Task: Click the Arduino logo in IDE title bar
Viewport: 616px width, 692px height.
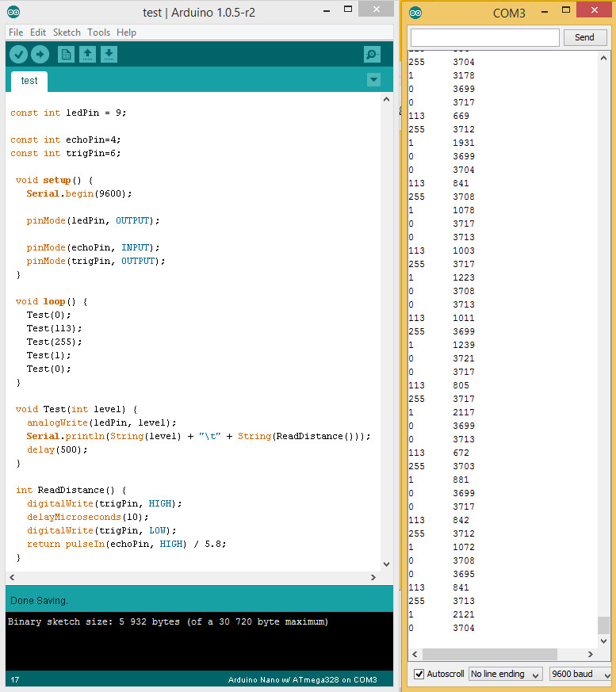Action: tap(13, 12)
